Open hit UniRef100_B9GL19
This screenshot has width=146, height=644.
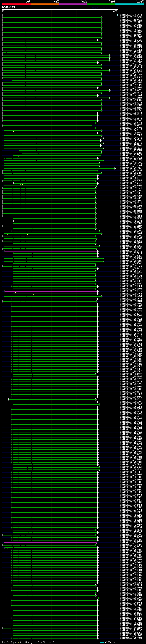point(131,291)
